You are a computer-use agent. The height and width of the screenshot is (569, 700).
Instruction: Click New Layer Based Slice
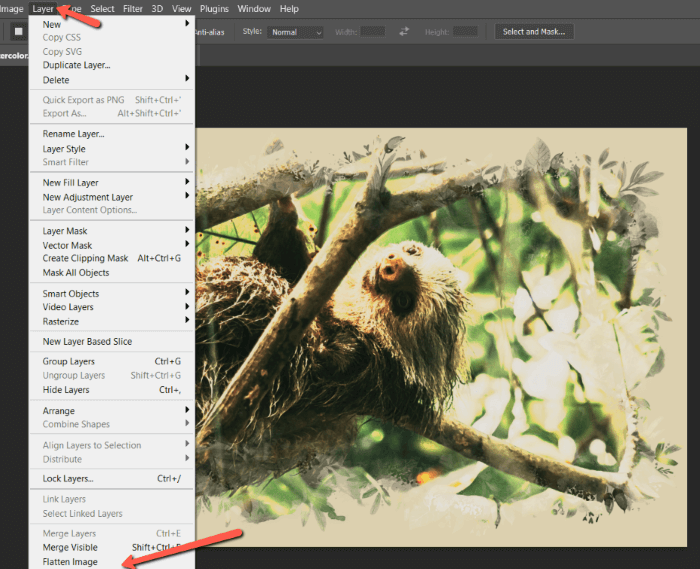(x=87, y=341)
